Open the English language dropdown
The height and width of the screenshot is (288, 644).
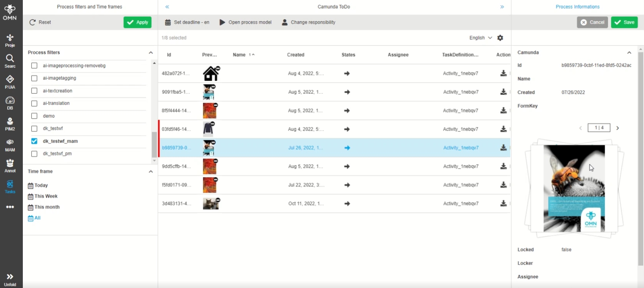tap(480, 38)
